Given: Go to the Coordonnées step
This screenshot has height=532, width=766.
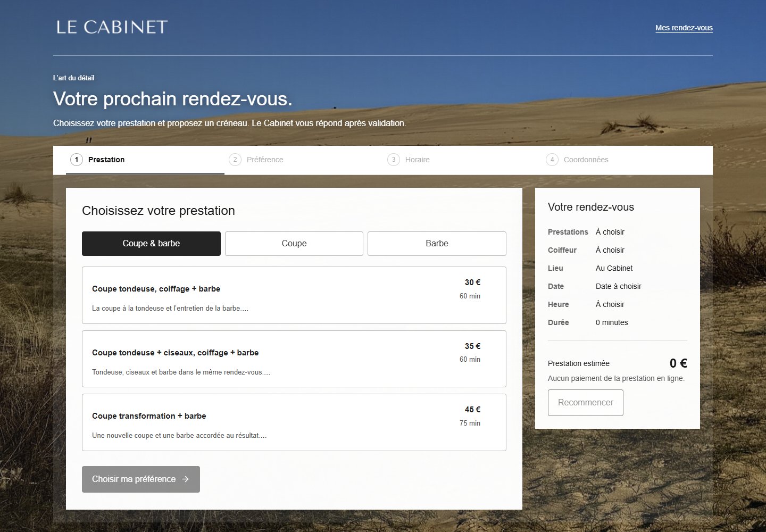Looking at the screenshot, I should pyautogui.click(x=621, y=160).
